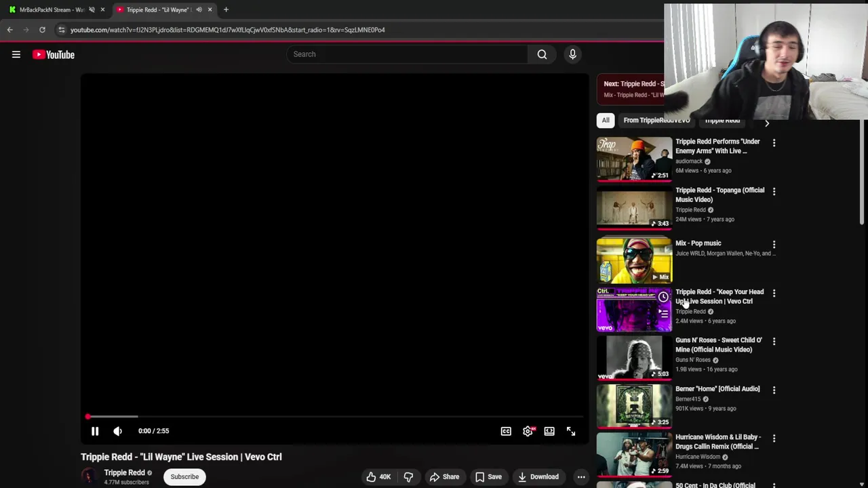Like the video (40K)
The image size is (868, 488).
(378, 476)
